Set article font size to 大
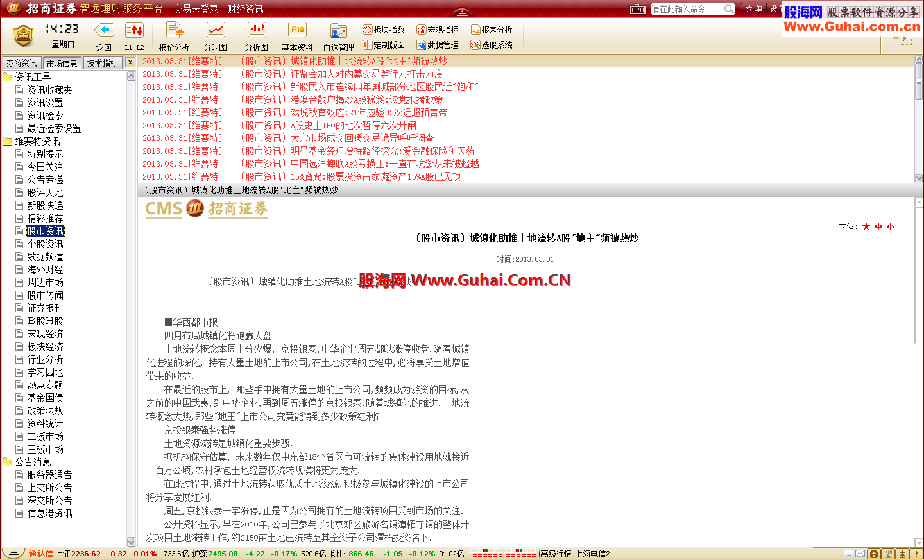This screenshot has height=560, width=924. pyautogui.click(x=866, y=226)
